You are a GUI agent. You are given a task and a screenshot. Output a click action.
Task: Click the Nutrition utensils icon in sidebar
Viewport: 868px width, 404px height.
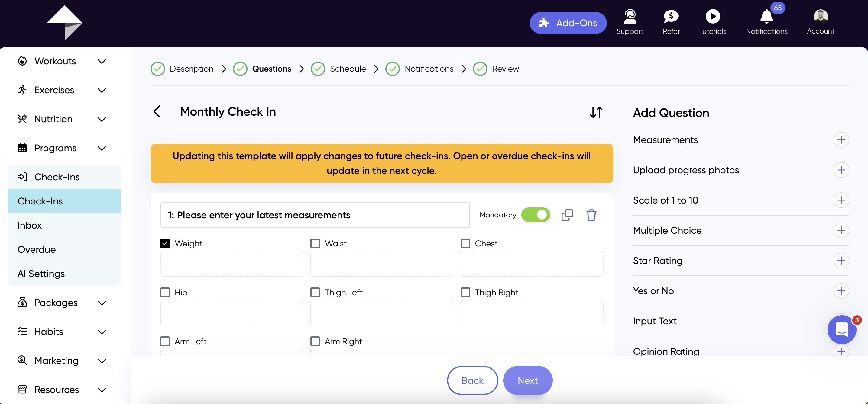[x=22, y=119]
